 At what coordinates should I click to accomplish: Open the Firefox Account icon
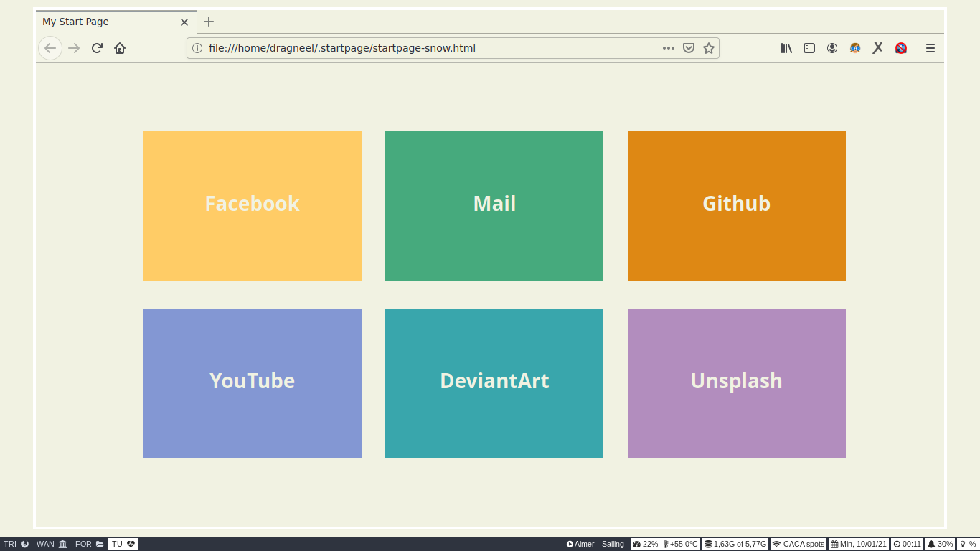click(832, 48)
